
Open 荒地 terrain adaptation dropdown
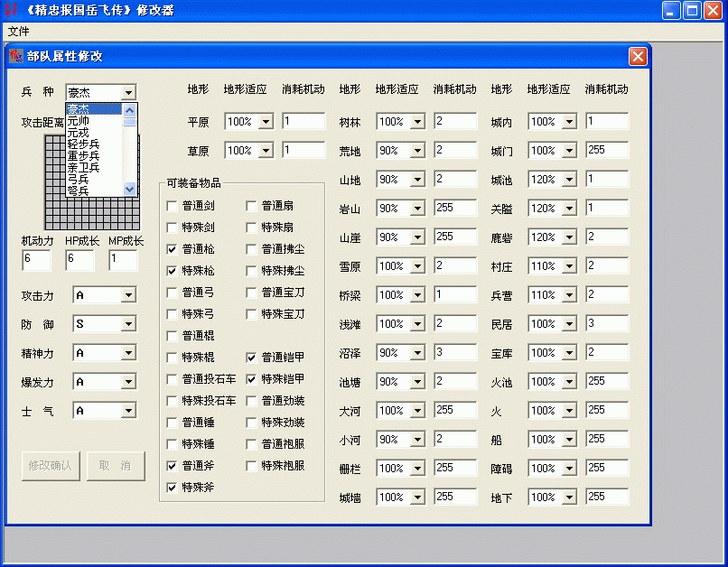coord(418,151)
